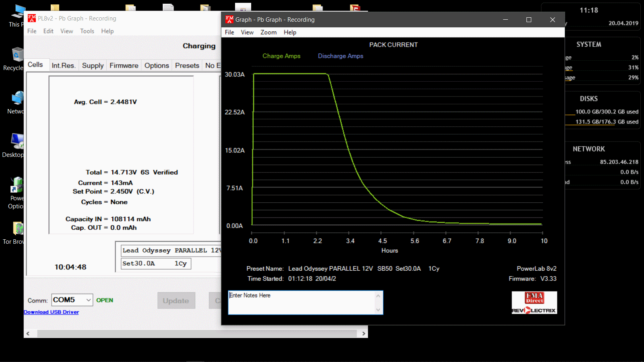Switch to the Int.Res. tab
Screen dimensions: 644x362
(x=63, y=66)
